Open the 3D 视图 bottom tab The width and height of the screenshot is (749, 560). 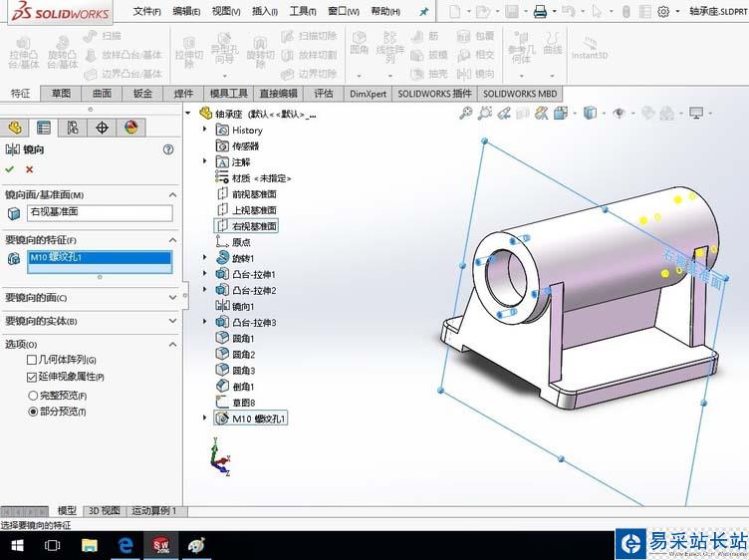point(105,511)
